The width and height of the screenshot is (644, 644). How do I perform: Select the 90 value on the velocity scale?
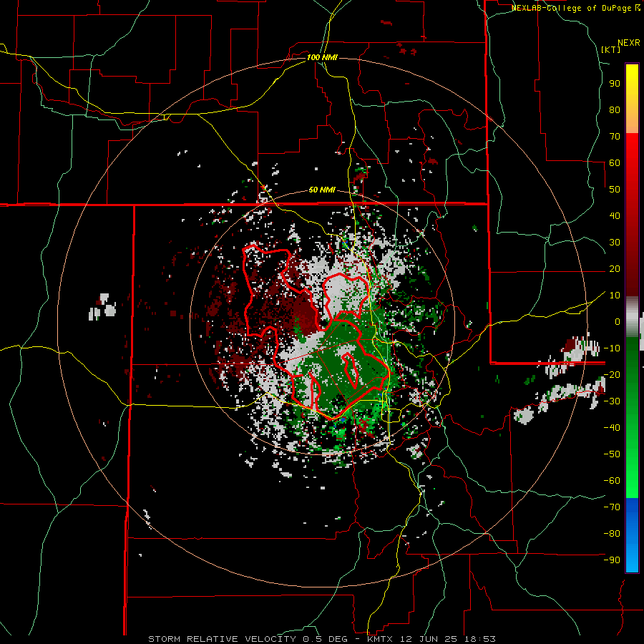(x=615, y=84)
